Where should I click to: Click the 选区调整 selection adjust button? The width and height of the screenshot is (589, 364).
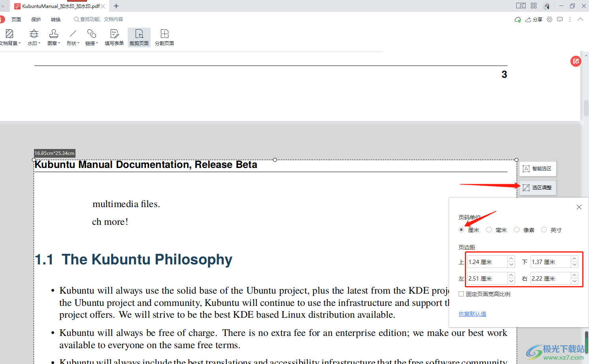[538, 188]
